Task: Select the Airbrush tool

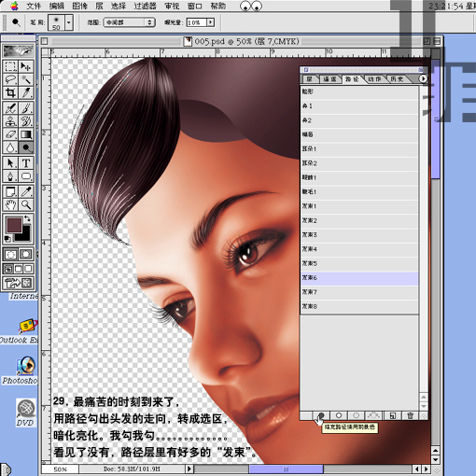Action: [x=10, y=108]
